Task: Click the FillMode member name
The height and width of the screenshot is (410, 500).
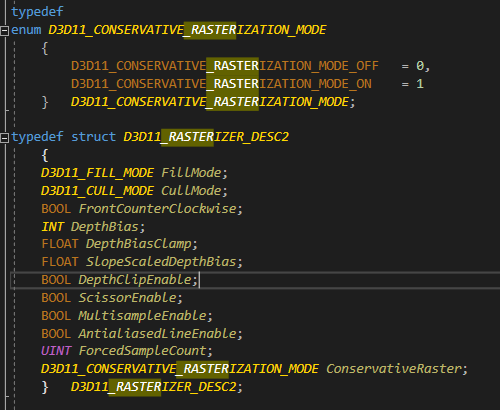Action: click(x=191, y=173)
